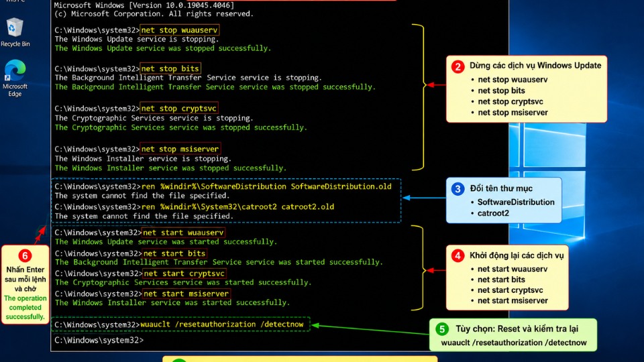644x362 pixels.
Task: Click 'Background Intelligent Transfer Service was started successfully' line
Action: 219,262
